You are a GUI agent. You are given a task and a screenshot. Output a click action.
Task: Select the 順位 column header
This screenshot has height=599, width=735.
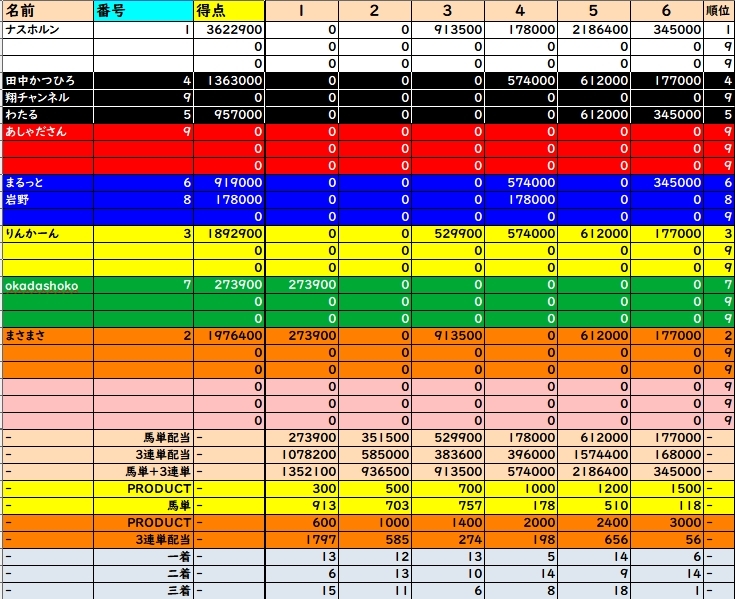717,10
